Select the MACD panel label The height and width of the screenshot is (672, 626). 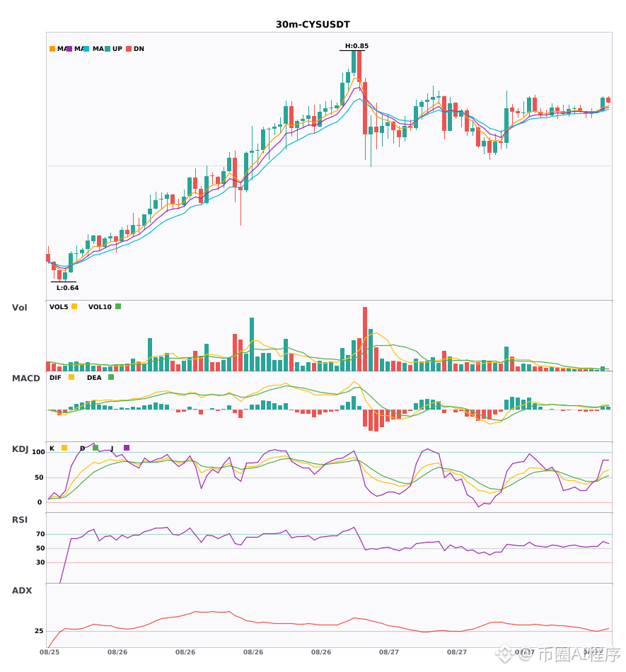point(25,378)
